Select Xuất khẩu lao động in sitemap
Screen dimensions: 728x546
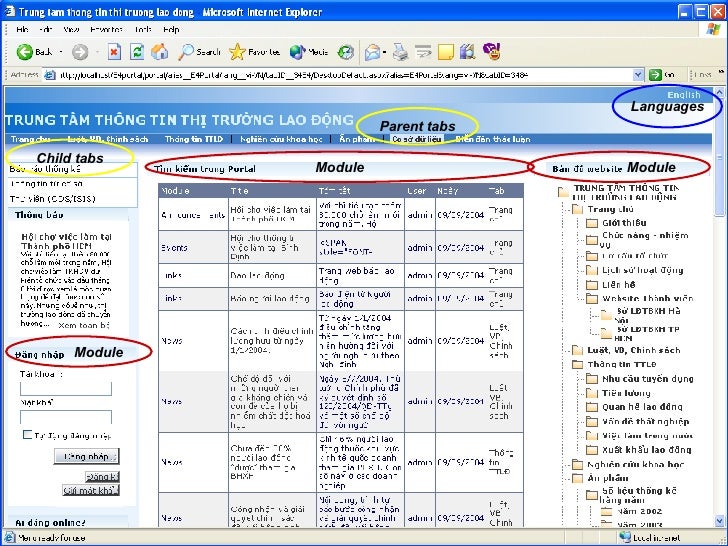tap(647, 450)
